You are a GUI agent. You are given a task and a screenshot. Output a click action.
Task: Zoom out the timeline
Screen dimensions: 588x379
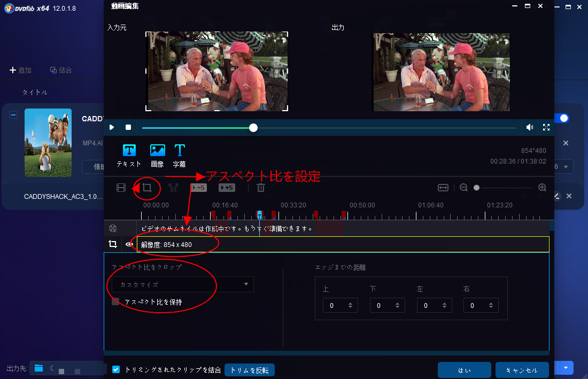click(463, 188)
